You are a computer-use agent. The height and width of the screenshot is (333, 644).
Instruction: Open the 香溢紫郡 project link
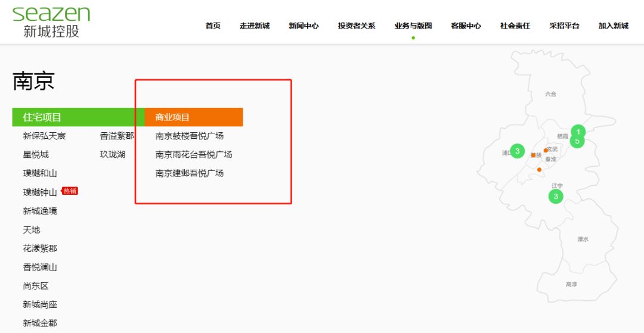coord(117,136)
